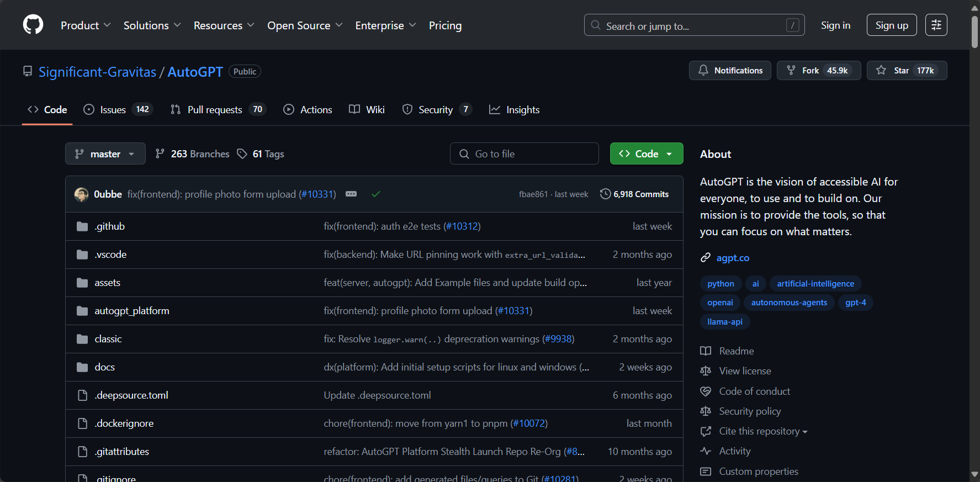Expand the Resources dropdown menu
This screenshot has width=980, height=482.
coord(224,25)
